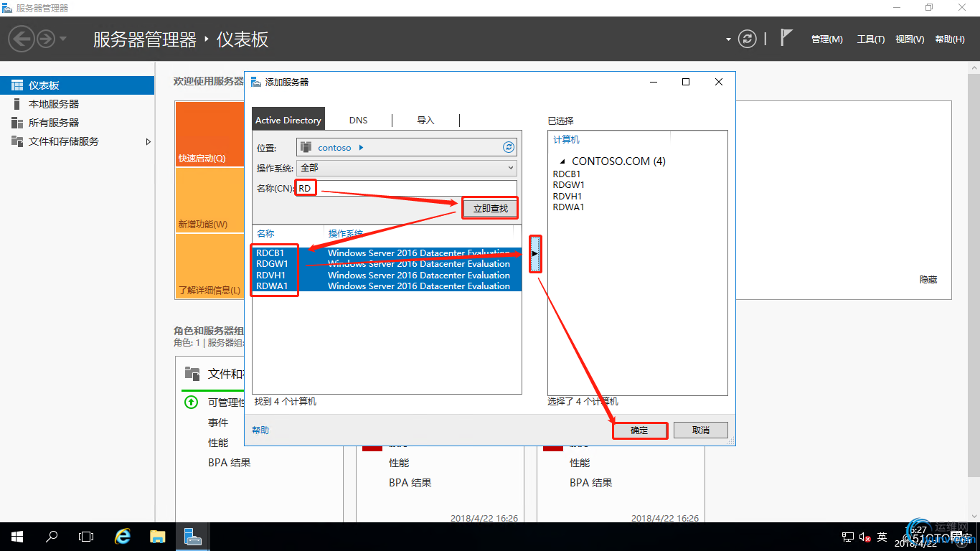The width and height of the screenshot is (980, 551).
Task: Open 性能 in the 文件和存储 tile
Action: [x=218, y=443]
